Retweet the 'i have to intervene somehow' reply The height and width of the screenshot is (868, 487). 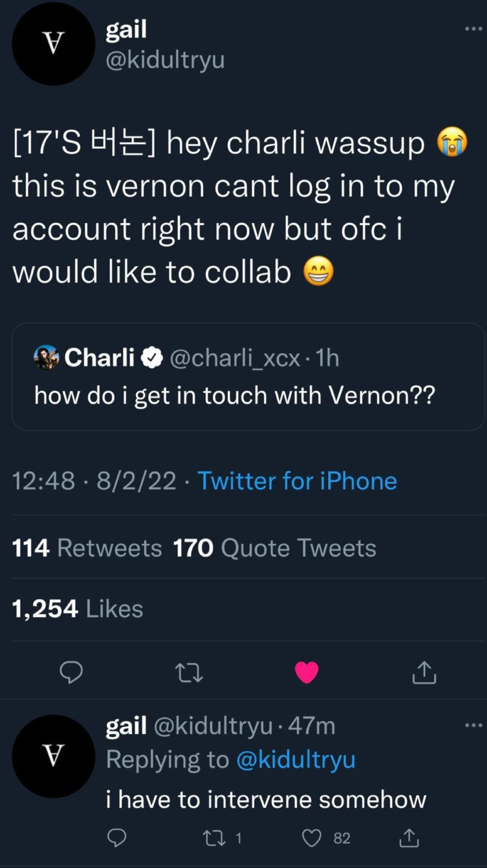coord(214,838)
